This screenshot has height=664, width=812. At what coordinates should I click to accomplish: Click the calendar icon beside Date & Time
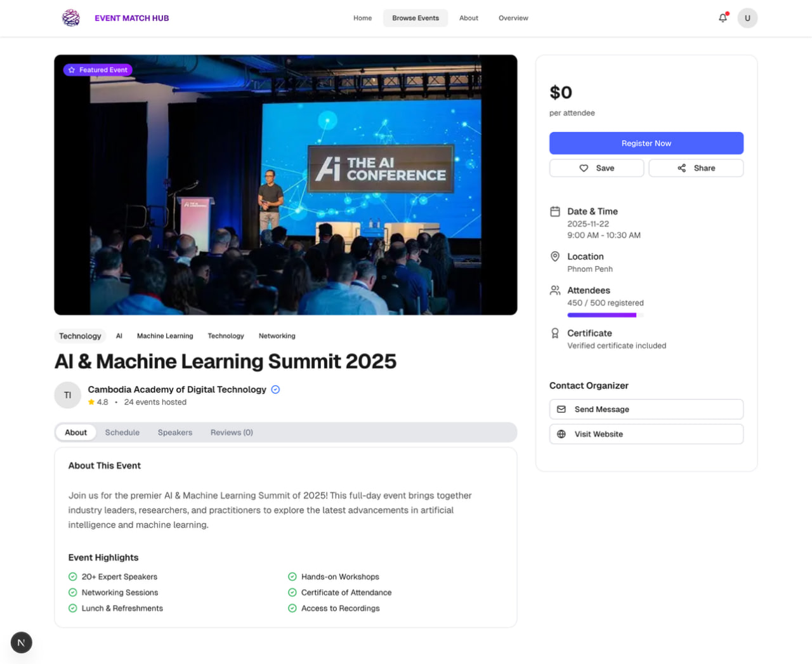(x=555, y=211)
